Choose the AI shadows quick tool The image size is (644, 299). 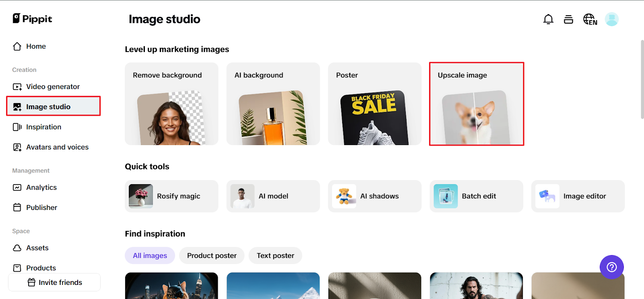[x=375, y=196]
